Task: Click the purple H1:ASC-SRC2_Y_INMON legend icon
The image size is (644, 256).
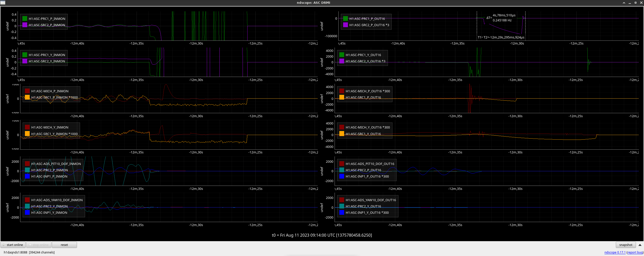Action: 25,61
